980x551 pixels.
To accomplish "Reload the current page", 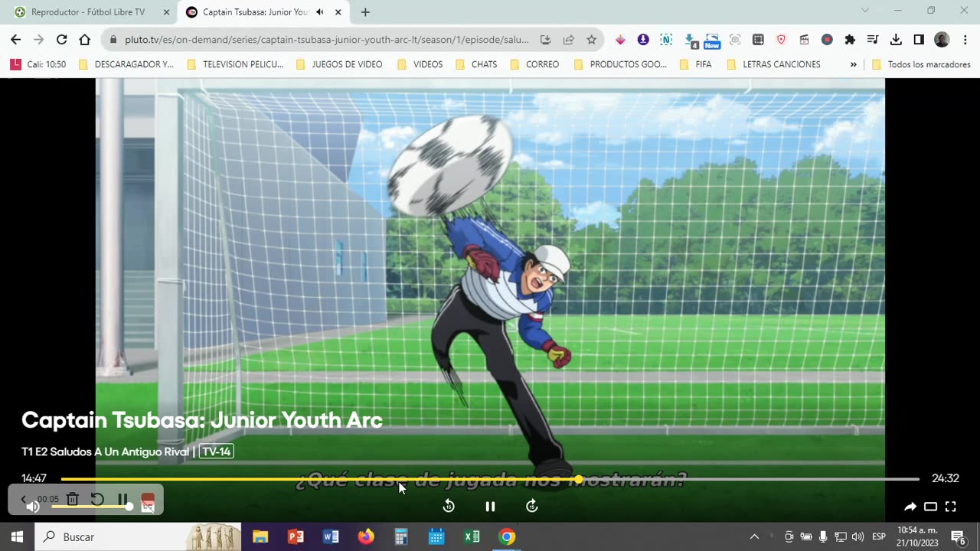I will 62,40.
